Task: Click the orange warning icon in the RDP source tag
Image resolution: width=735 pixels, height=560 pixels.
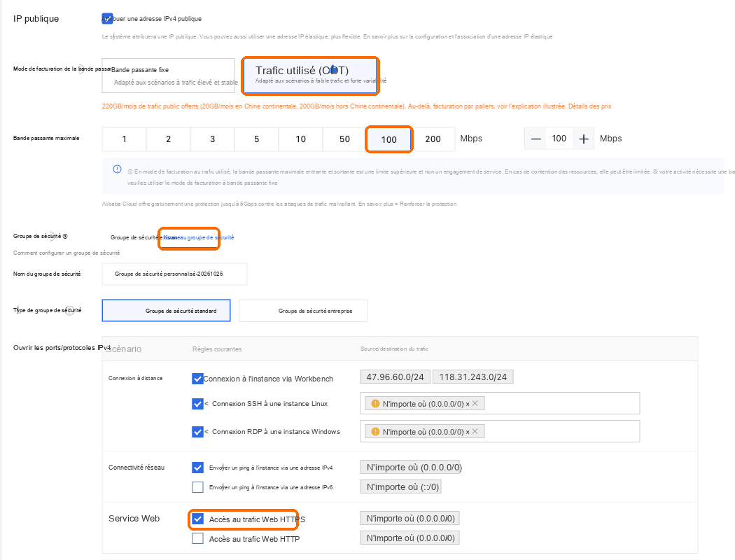Action: click(x=375, y=432)
